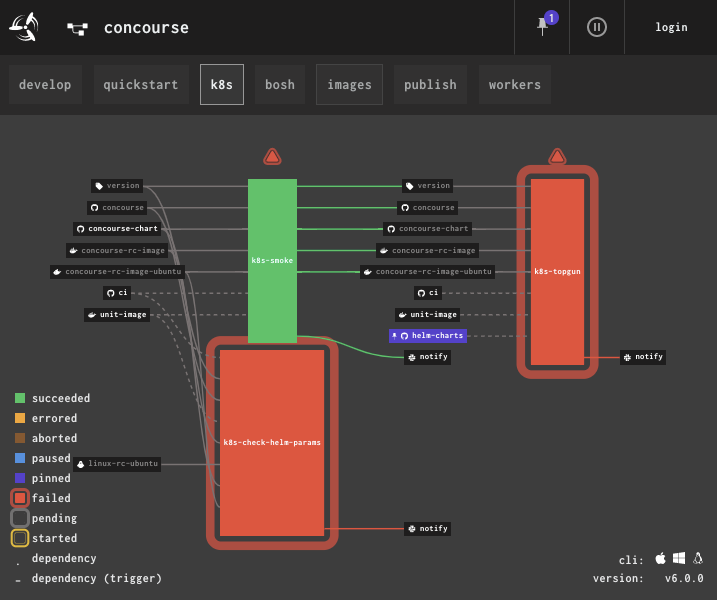Open the concourse resource left of k8s-smoke
Viewport: 717px width, 606px height.
[117, 208]
